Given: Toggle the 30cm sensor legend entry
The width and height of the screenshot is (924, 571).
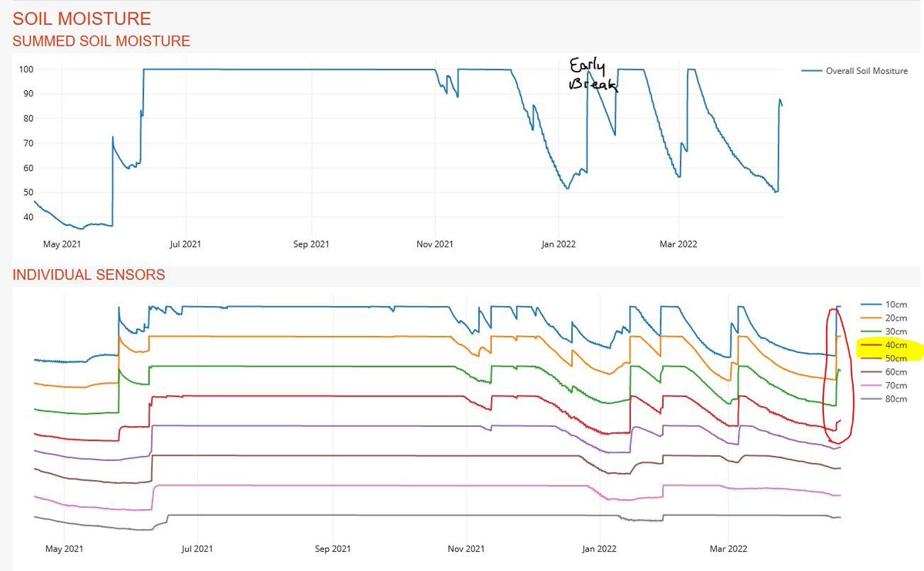Looking at the screenshot, I should (885, 332).
